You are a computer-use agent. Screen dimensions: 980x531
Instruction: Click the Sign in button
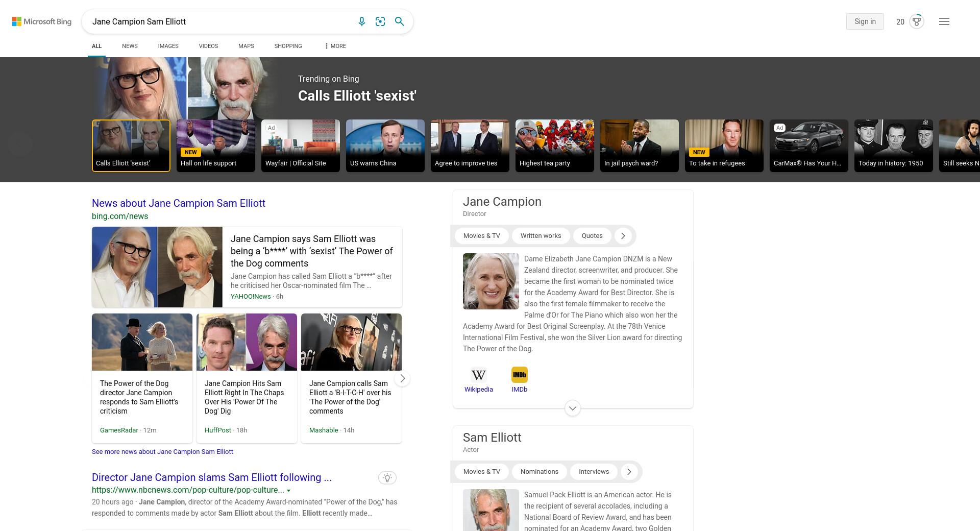(865, 21)
